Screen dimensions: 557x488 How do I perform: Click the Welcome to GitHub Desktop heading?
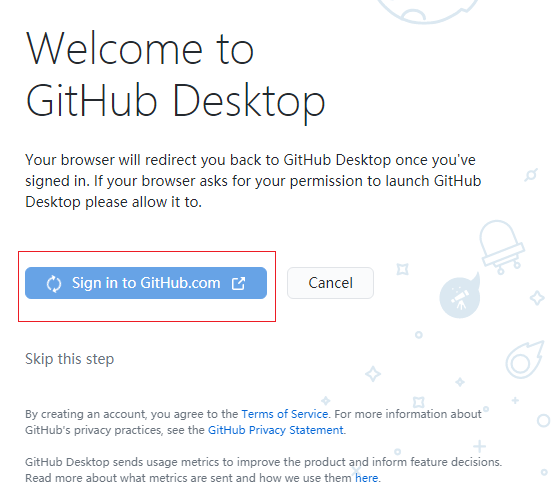click(x=175, y=75)
